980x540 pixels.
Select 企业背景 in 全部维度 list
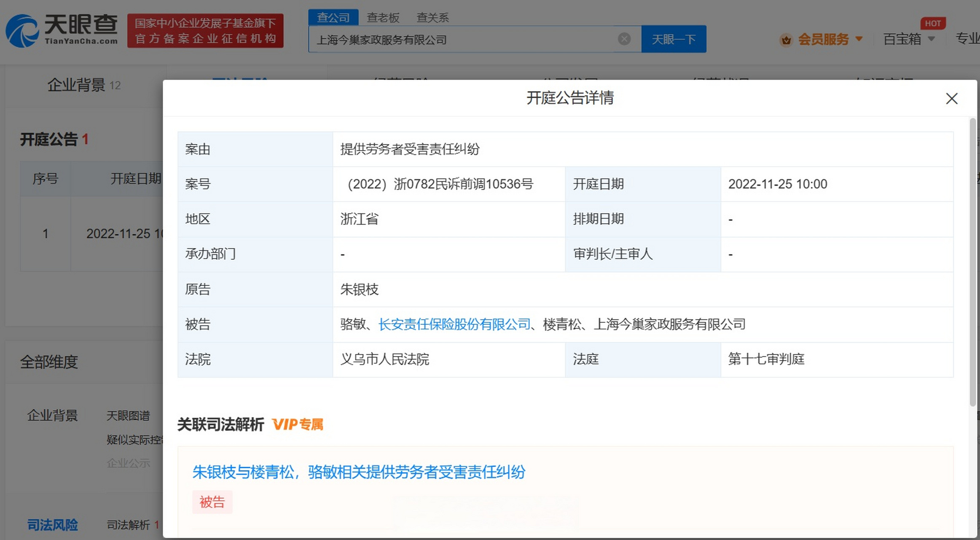point(53,416)
